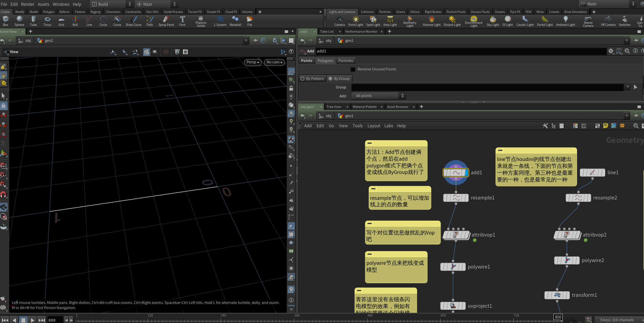Switch to the Polygons tab
644x323 pixels.
coord(325,61)
